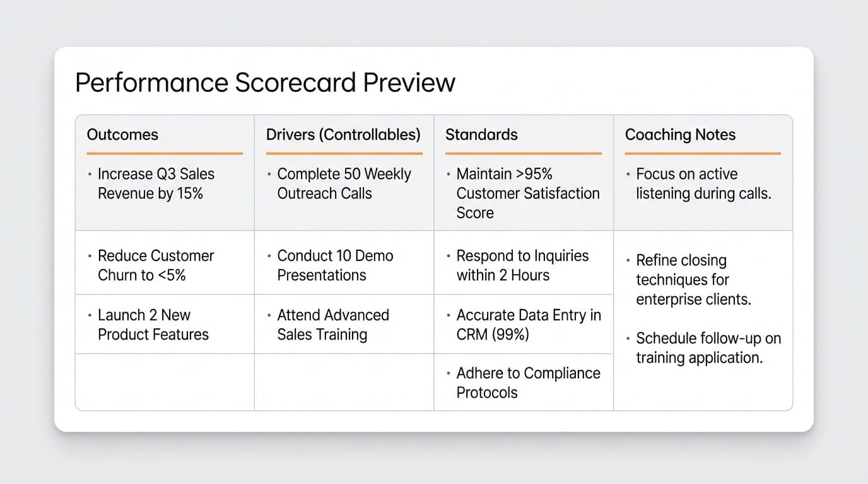Select the Customer Satisfaction Score standard
868x484 pixels.
coord(527,193)
